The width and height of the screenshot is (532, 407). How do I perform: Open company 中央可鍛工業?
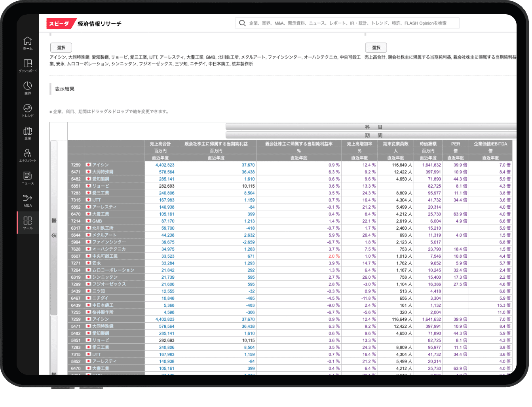tap(105, 256)
